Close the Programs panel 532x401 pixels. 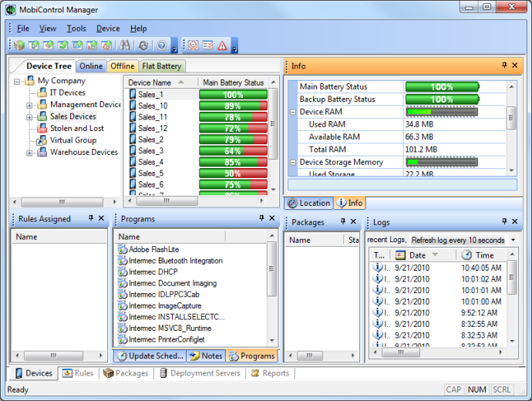point(271,218)
